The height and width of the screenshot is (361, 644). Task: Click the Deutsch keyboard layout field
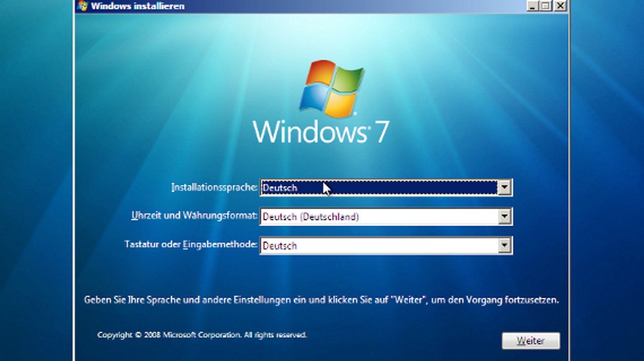[379, 246]
